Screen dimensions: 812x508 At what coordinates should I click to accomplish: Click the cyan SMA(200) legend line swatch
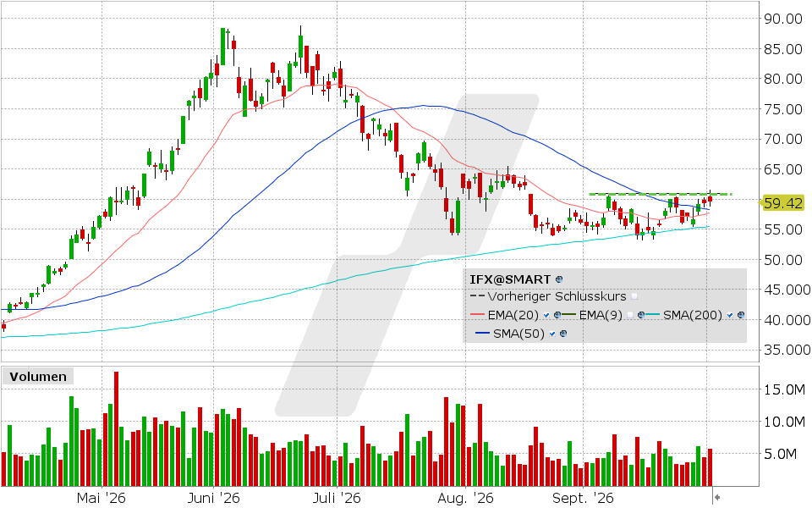652,314
